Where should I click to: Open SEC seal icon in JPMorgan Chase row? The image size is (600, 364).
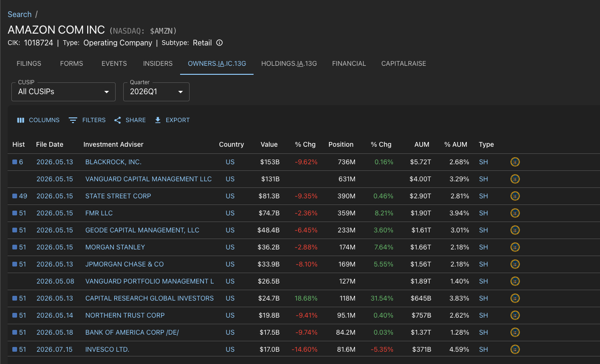click(x=515, y=264)
